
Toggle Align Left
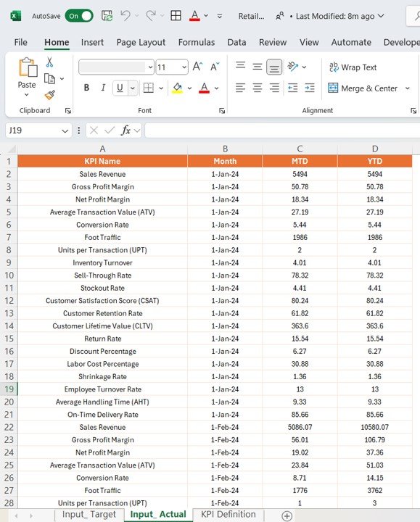241,88
